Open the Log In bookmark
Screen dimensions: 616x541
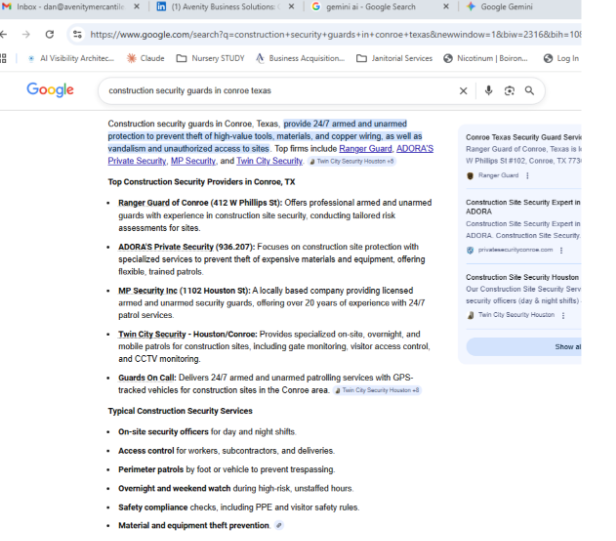click(x=561, y=59)
